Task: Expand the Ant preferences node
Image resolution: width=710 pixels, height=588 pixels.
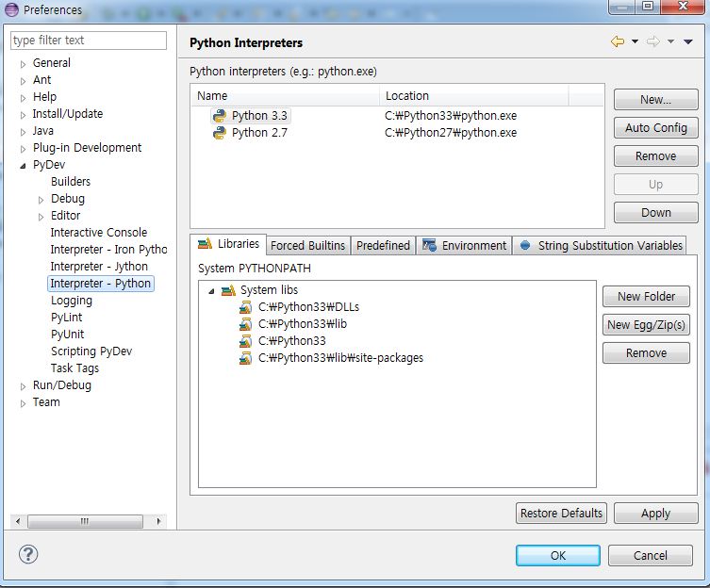Action: tap(23, 81)
